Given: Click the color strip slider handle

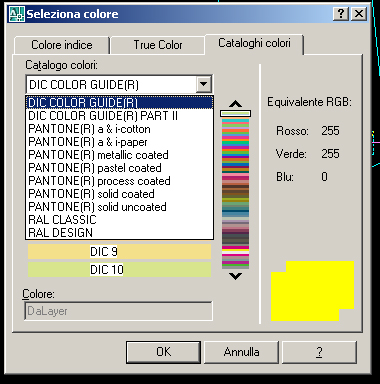Looking at the screenshot, I should pos(235,114).
